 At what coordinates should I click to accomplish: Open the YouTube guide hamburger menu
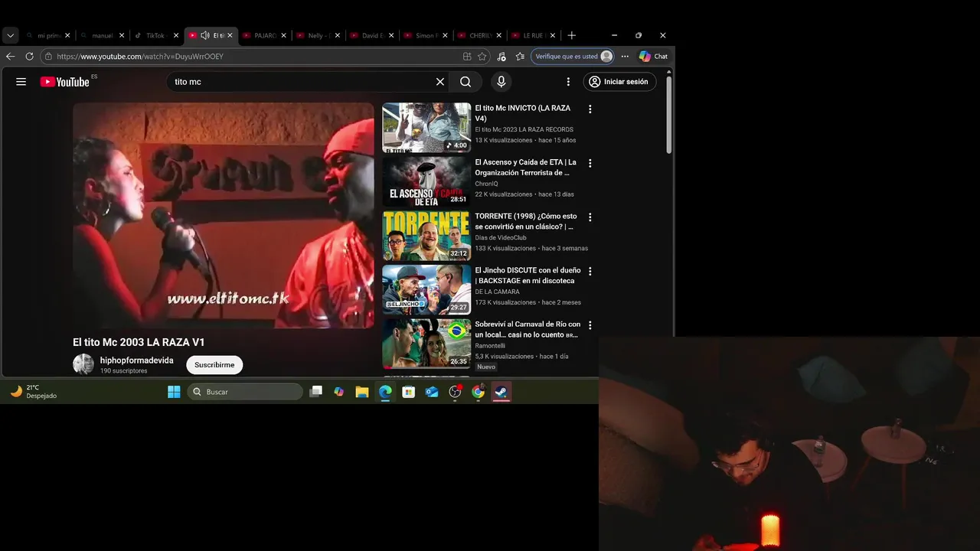pyautogui.click(x=21, y=82)
